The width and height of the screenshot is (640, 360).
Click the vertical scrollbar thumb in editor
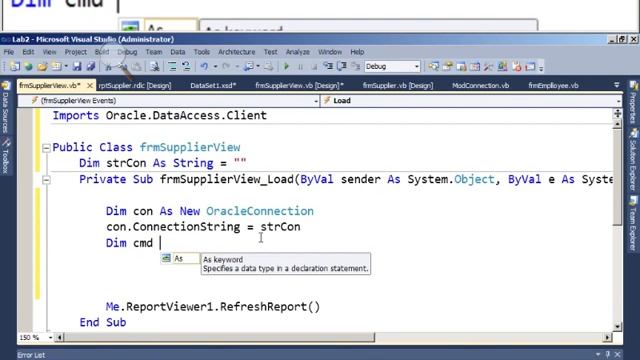617,176
